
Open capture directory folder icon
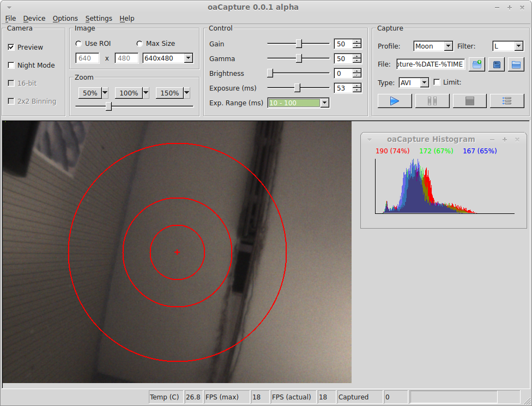[x=516, y=64]
